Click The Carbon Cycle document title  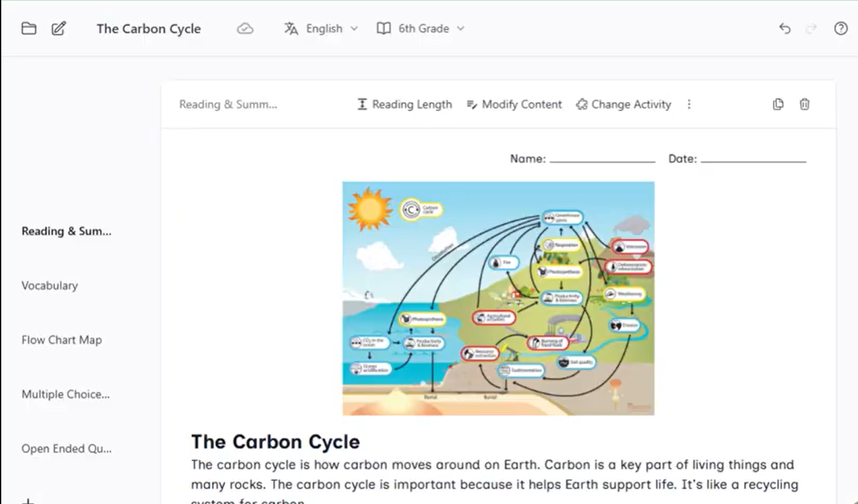[x=149, y=29]
